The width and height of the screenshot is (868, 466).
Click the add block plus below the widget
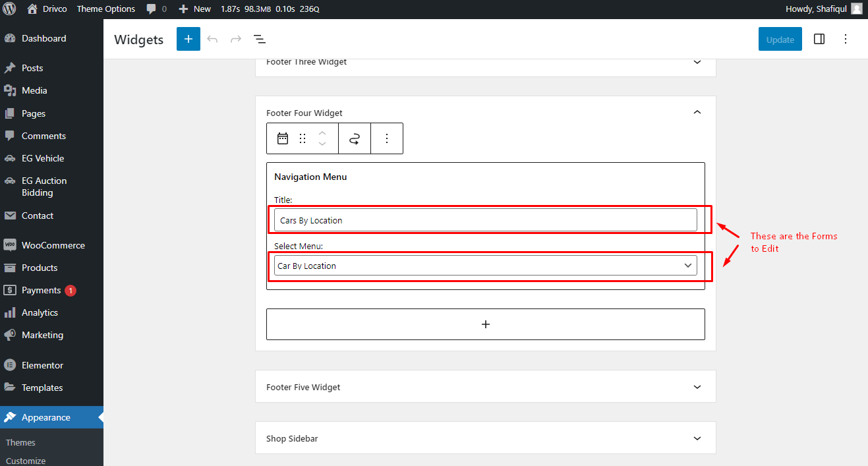click(486, 324)
